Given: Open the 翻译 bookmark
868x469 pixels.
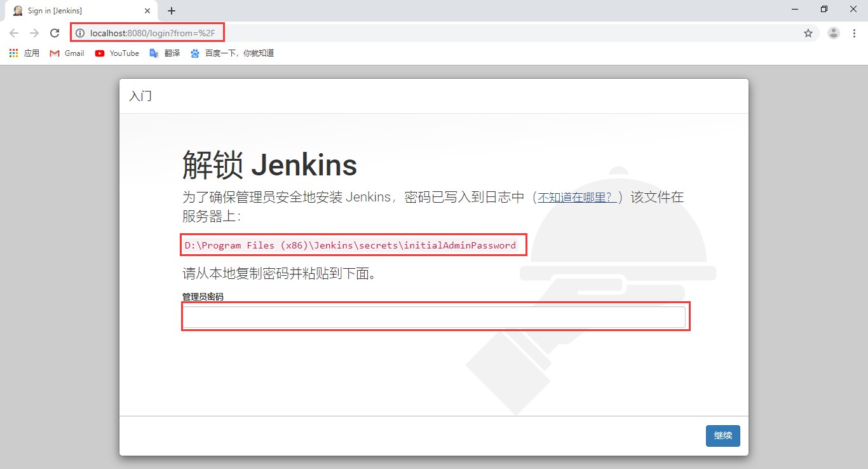Looking at the screenshot, I should point(165,53).
